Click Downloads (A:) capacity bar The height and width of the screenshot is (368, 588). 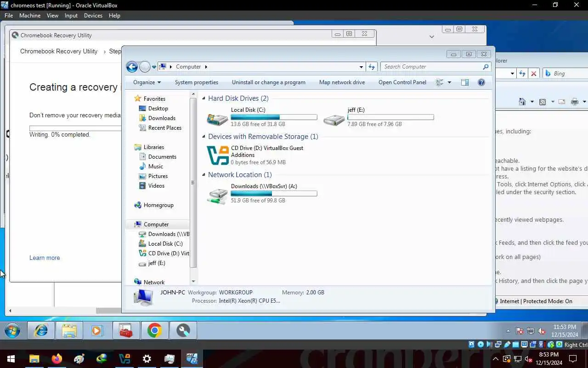274,194
